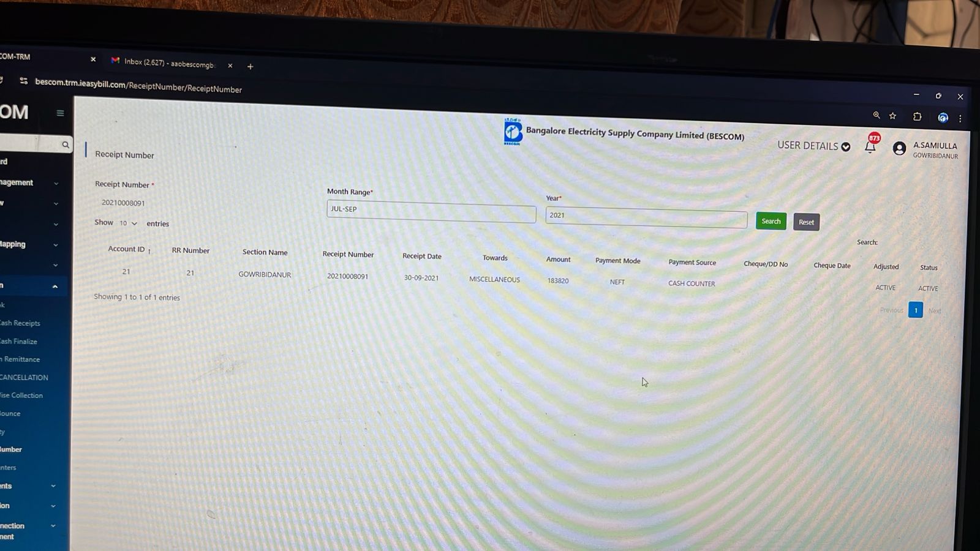Click the browser zoom magnifier icon
Viewport: 980px width, 551px height.
tap(876, 115)
